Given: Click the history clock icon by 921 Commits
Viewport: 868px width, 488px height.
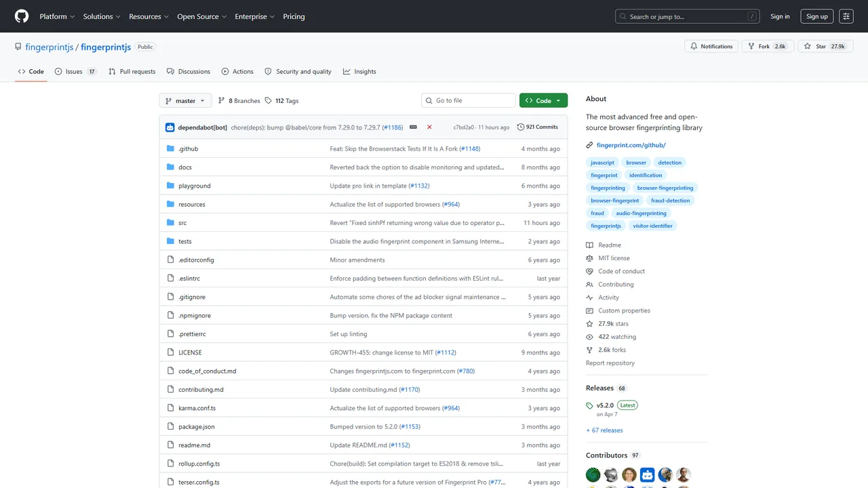Looking at the screenshot, I should 521,127.
